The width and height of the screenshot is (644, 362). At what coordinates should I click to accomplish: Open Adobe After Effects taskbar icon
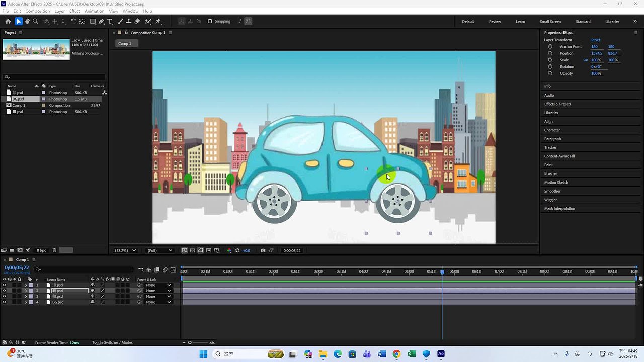(x=441, y=354)
